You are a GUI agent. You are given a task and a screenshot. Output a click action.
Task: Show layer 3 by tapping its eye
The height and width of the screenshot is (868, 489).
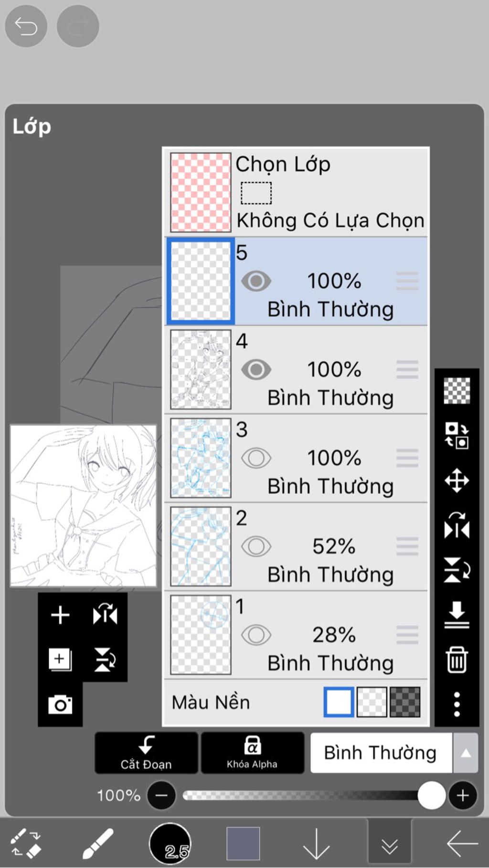[256, 458]
